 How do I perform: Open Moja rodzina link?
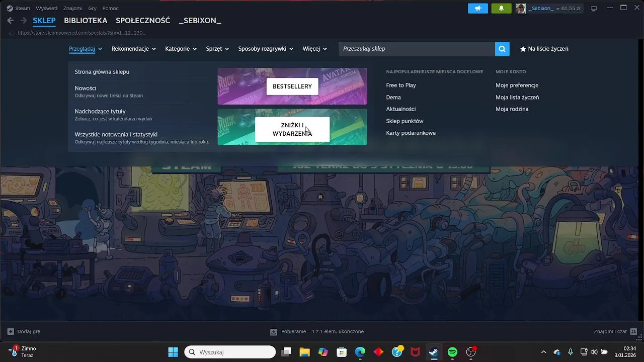(x=512, y=109)
